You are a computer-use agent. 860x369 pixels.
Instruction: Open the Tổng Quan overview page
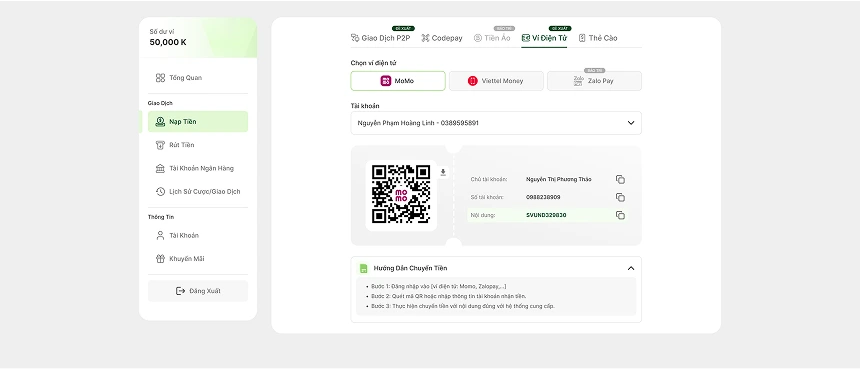pyautogui.click(x=197, y=78)
